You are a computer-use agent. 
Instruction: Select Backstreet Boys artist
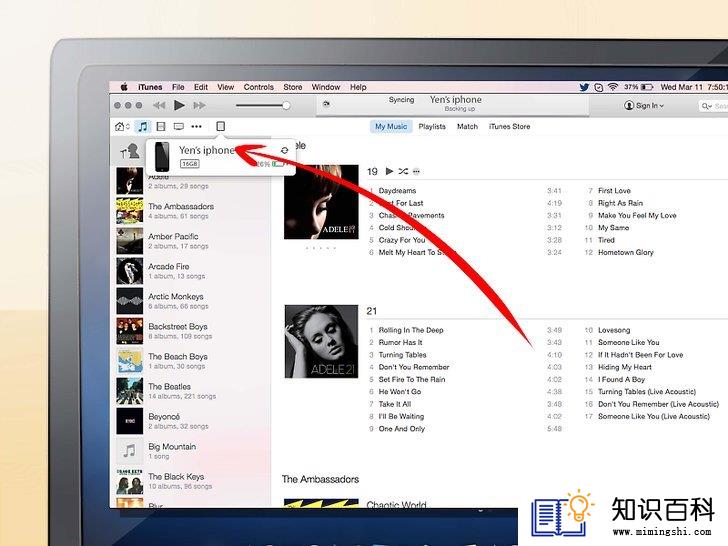192,331
